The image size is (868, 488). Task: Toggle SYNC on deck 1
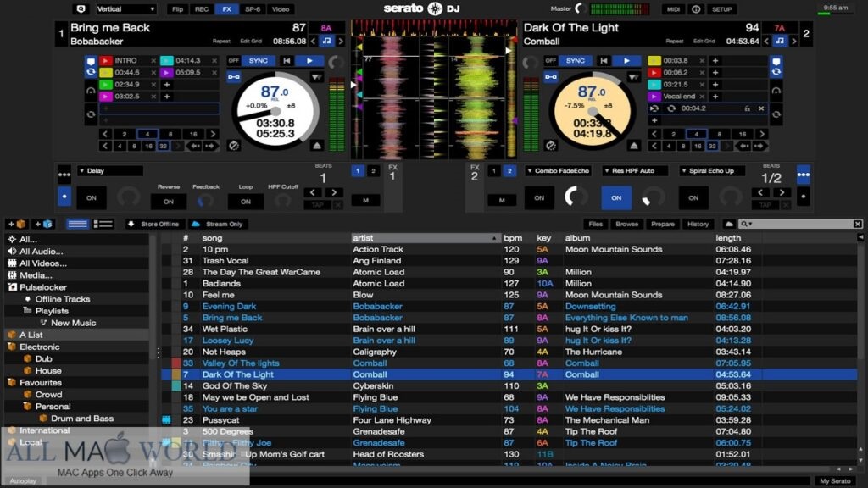click(259, 61)
